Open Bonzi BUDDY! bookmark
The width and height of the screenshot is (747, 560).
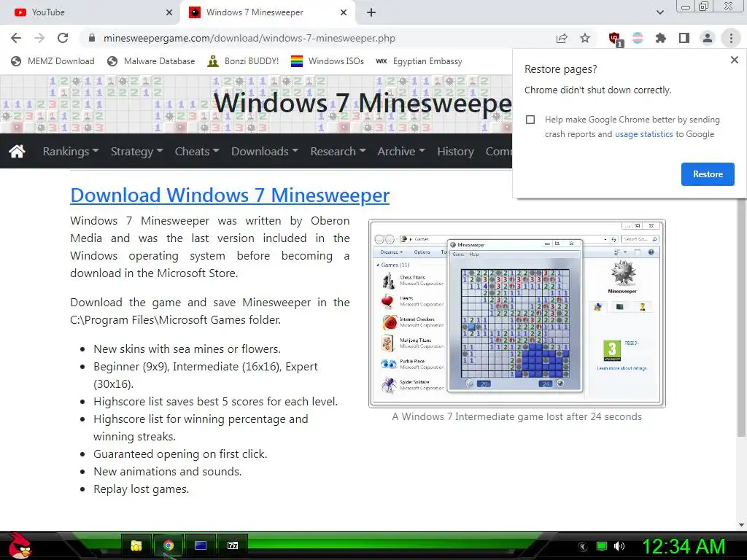click(x=243, y=61)
